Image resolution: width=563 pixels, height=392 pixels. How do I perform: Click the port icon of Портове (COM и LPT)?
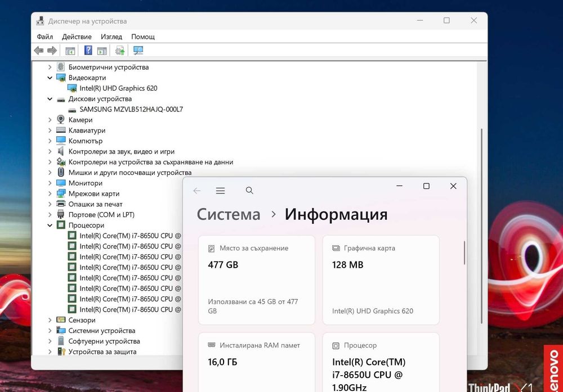pos(61,214)
